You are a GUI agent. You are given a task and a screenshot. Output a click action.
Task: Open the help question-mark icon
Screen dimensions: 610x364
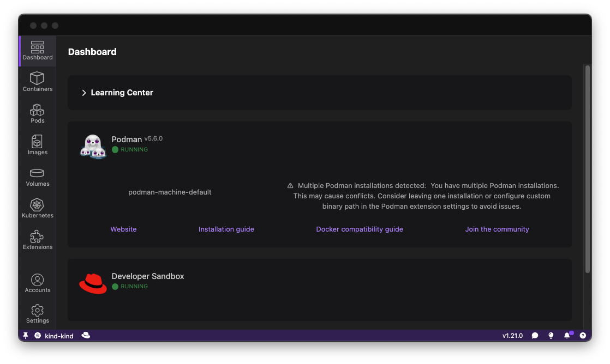tap(583, 335)
